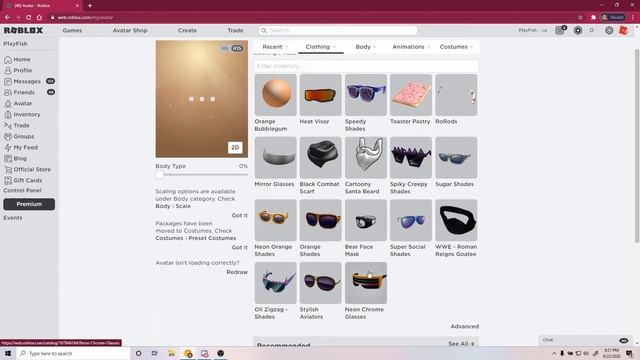Select the Bear Face Mask item

[x=366, y=220]
